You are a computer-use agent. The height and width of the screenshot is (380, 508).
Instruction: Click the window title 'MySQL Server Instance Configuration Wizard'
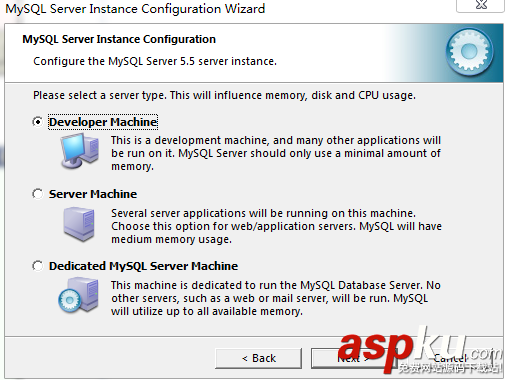tap(135, 9)
